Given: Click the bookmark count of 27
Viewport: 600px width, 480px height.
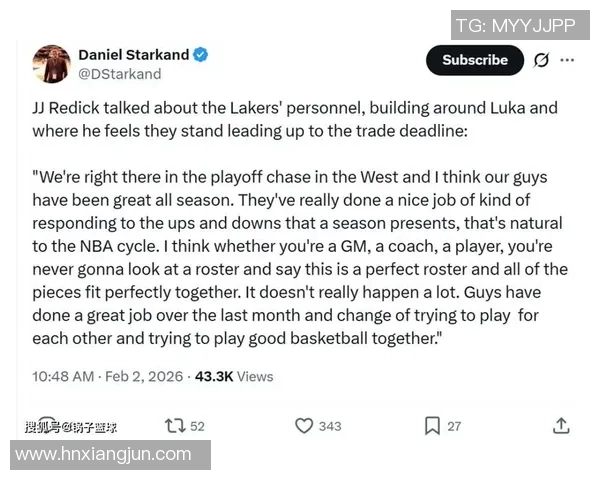Looking at the screenshot, I should pyautogui.click(x=454, y=426).
